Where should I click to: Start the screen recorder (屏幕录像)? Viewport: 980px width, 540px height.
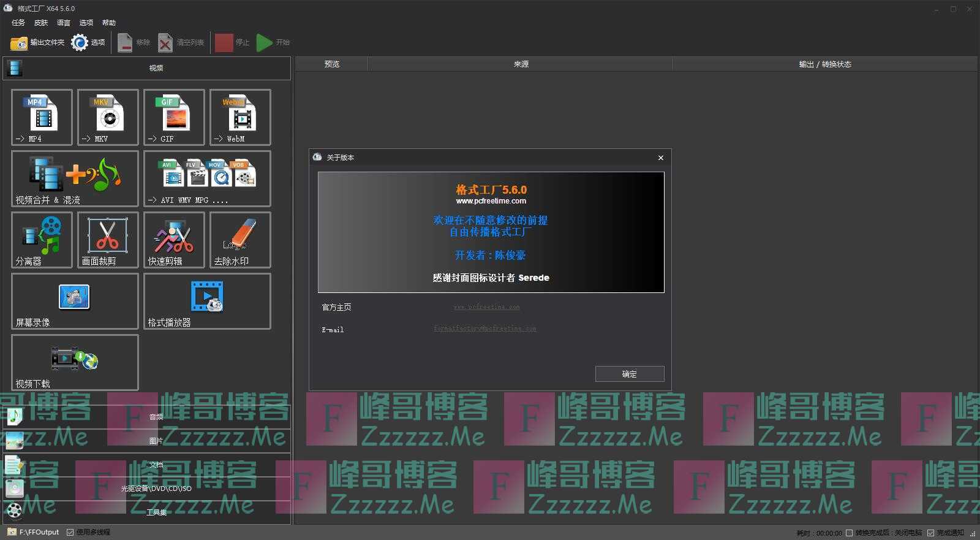(x=75, y=301)
